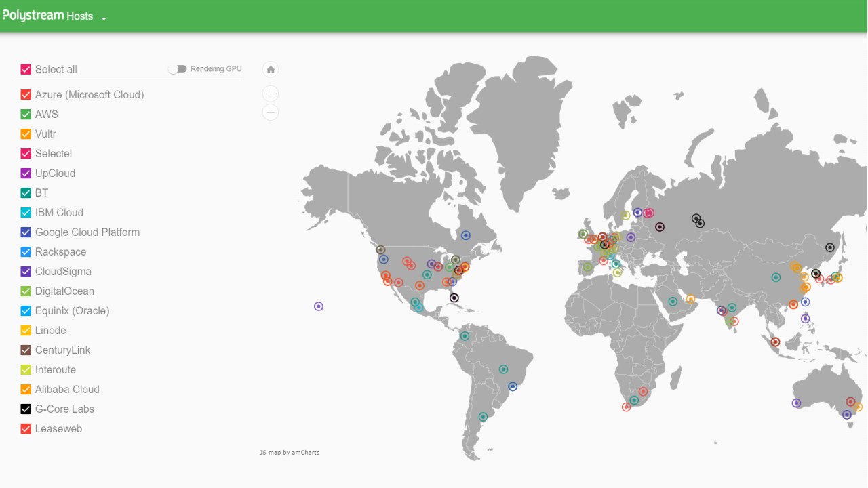Select the teal marker in central Brazil

point(503,369)
